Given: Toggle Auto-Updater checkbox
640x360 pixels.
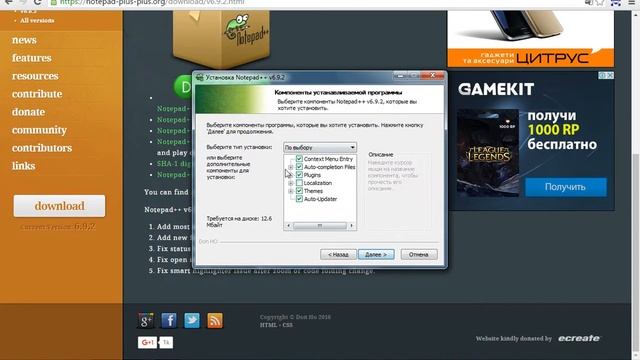Looking at the screenshot, I should [x=299, y=199].
